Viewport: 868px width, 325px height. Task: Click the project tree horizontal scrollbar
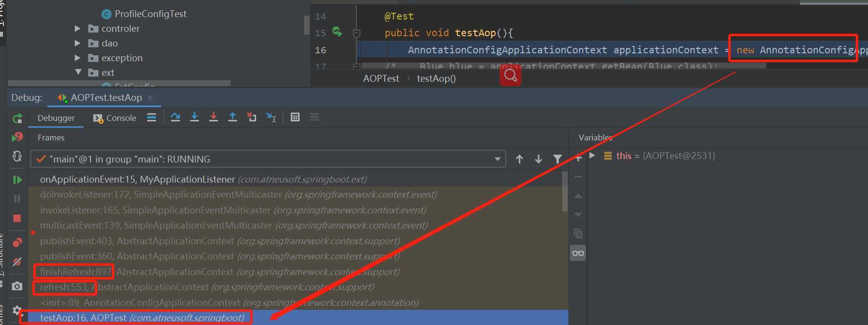pyautogui.click(x=119, y=84)
